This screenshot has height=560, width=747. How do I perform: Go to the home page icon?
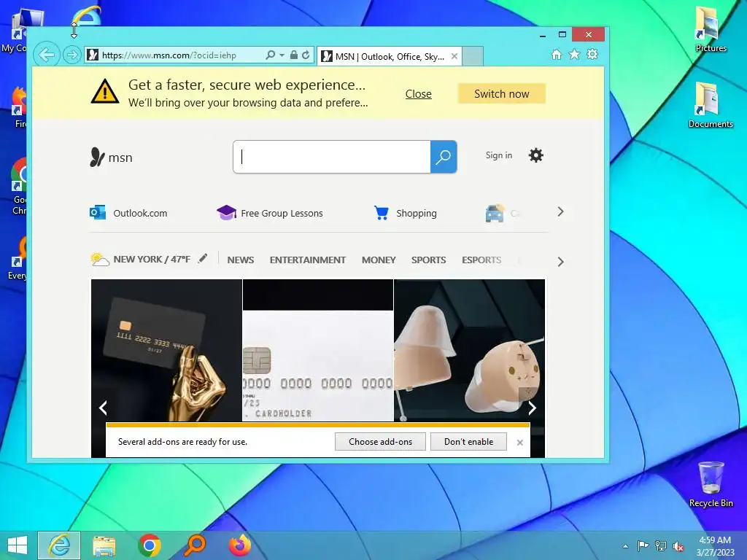tap(557, 54)
